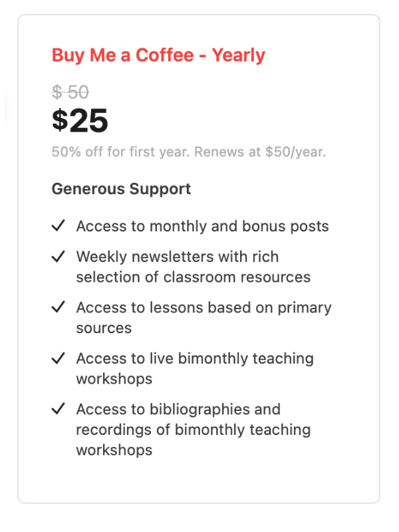
Task: Click recordings of bimonthly teaching line
Action: [194, 430]
